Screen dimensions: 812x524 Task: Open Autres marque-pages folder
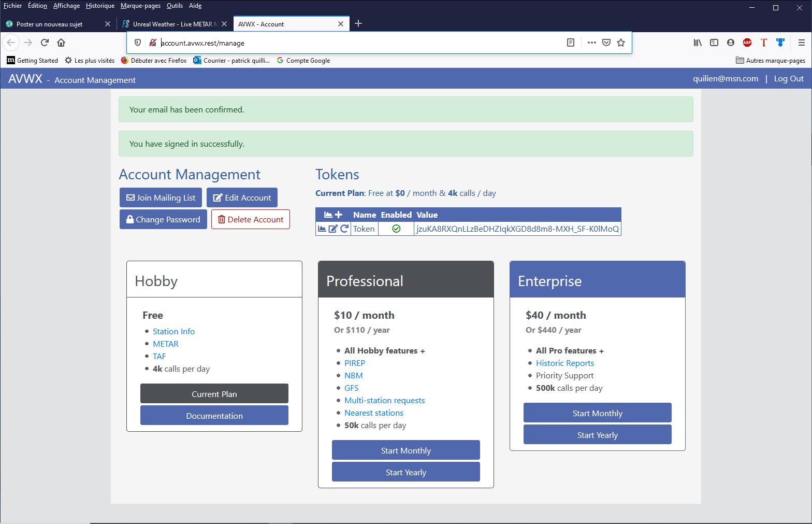pos(771,60)
